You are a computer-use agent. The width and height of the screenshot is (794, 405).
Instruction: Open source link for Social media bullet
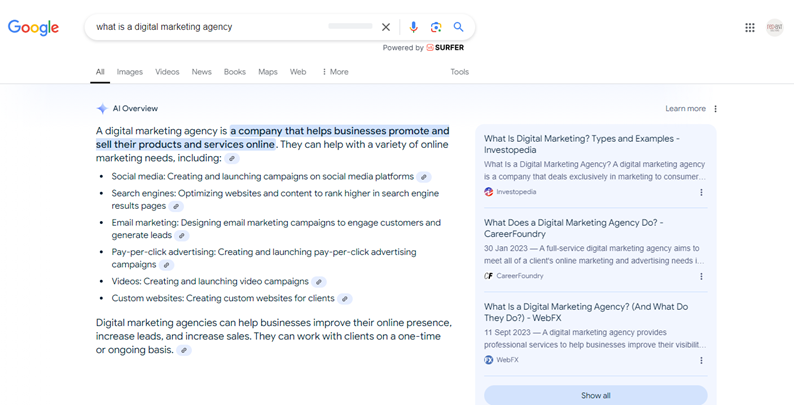[424, 177]
